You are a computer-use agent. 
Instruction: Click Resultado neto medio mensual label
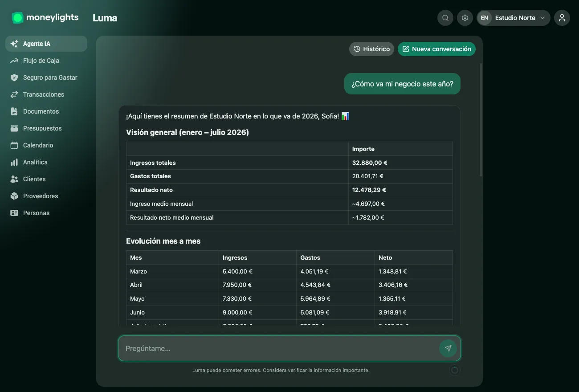172,217
